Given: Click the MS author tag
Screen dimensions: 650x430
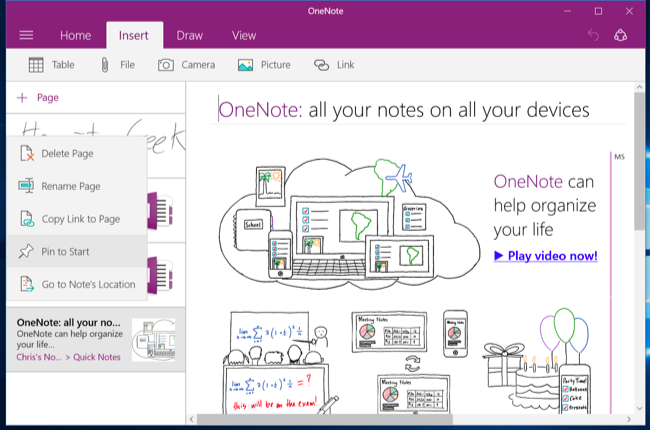Looking at the screenshot, I should (x=619, y=157).
